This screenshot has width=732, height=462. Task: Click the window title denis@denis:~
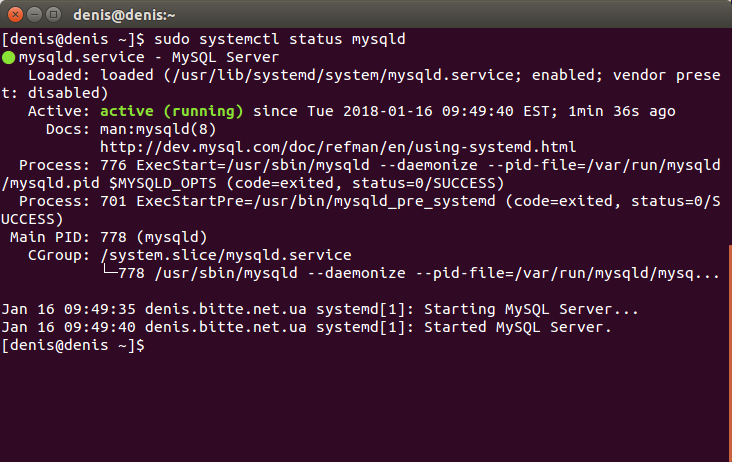click(x=124, y=15)
